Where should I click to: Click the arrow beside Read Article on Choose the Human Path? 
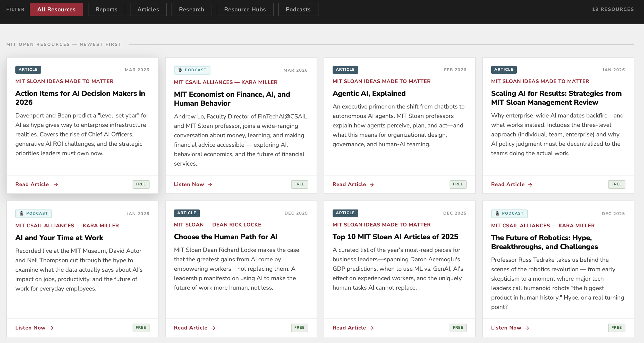pyautogui.click(x=213, y=328)
